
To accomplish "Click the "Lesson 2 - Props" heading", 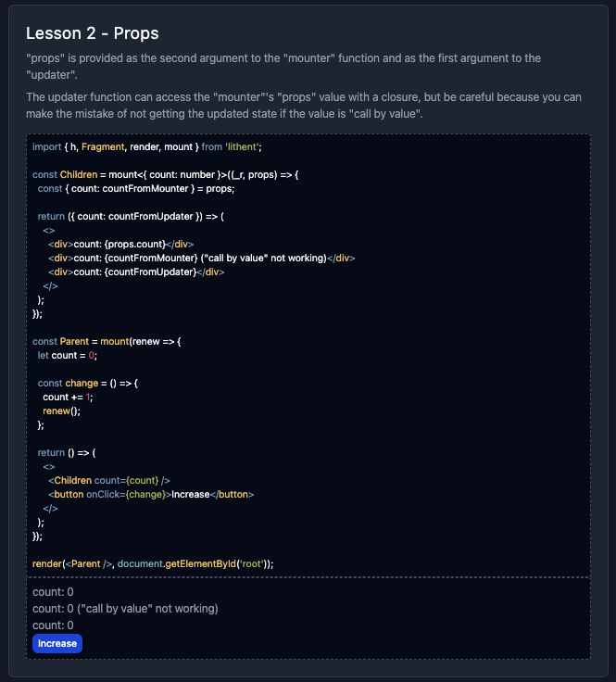I will point(92,33).
